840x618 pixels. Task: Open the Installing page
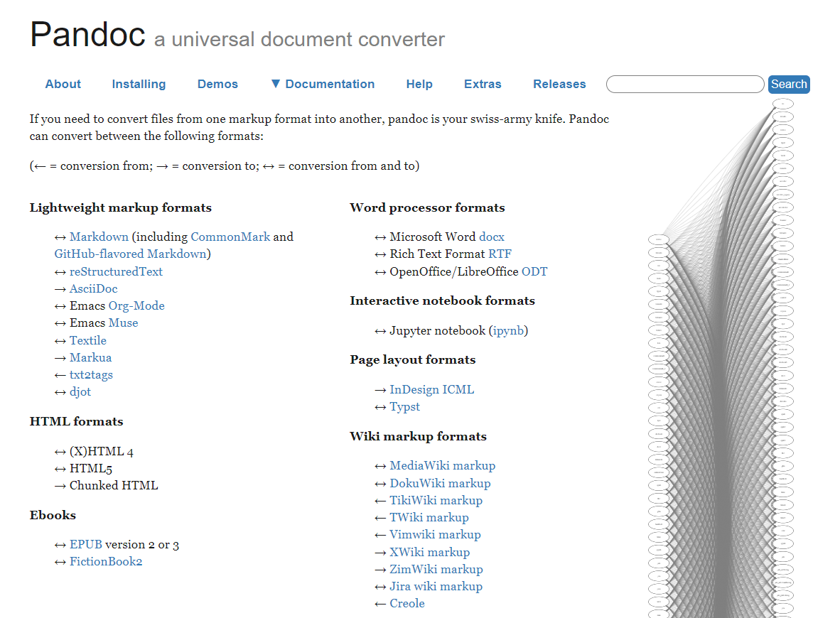[139, 84]
